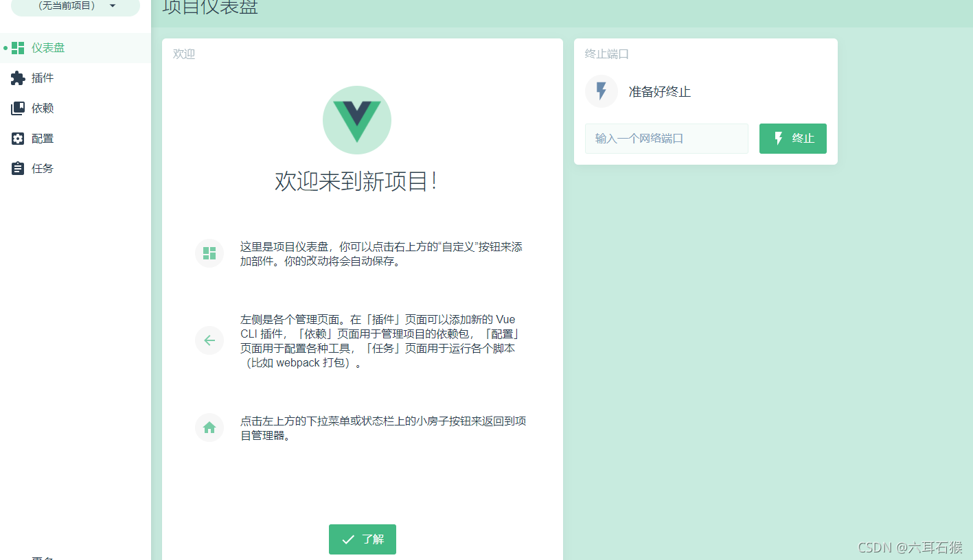Confirm welcome with the 了解 button

(363, 539)
